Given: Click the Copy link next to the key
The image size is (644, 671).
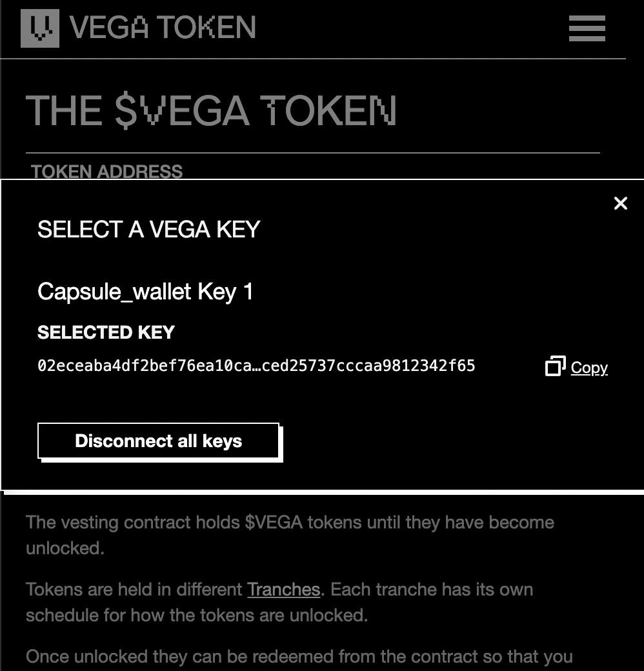Looking at the screenshot, I should coord(589,368).
